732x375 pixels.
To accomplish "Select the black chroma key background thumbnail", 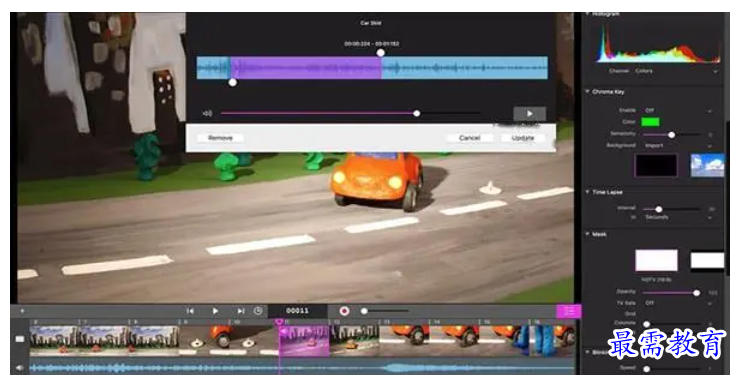I will pos(656,165).
